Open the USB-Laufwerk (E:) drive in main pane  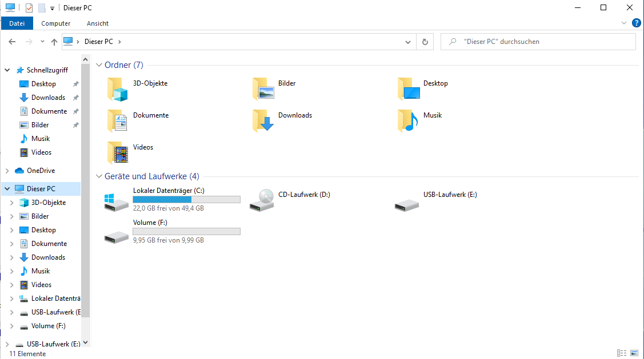[407, 200]
